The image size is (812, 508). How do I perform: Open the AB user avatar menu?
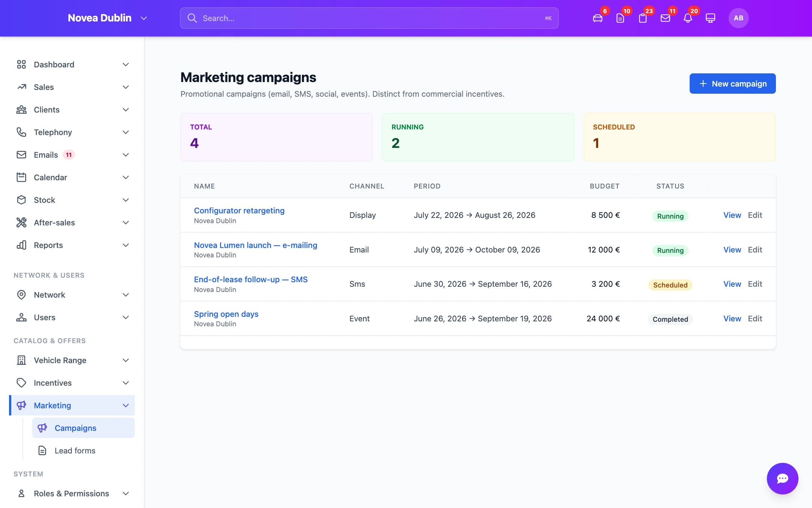coord(738,18)
